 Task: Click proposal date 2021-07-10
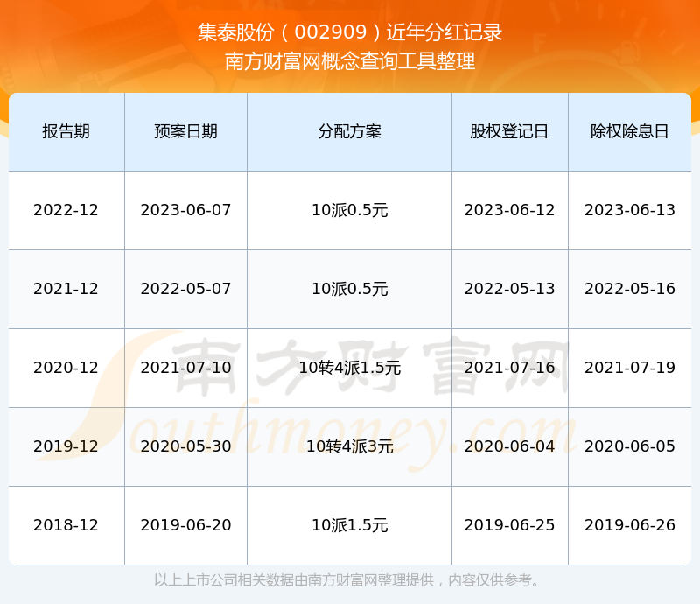point(185,368)
